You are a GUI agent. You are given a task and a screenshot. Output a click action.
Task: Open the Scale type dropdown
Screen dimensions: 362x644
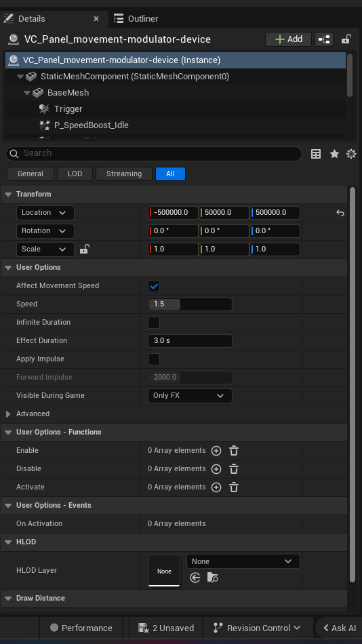pyautogui.click(x=45, y=249)
